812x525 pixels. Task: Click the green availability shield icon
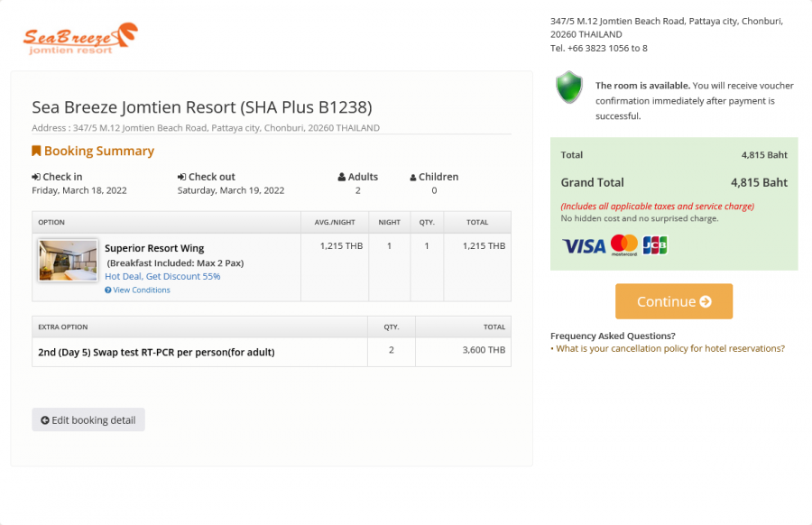(x=568, y=91)
